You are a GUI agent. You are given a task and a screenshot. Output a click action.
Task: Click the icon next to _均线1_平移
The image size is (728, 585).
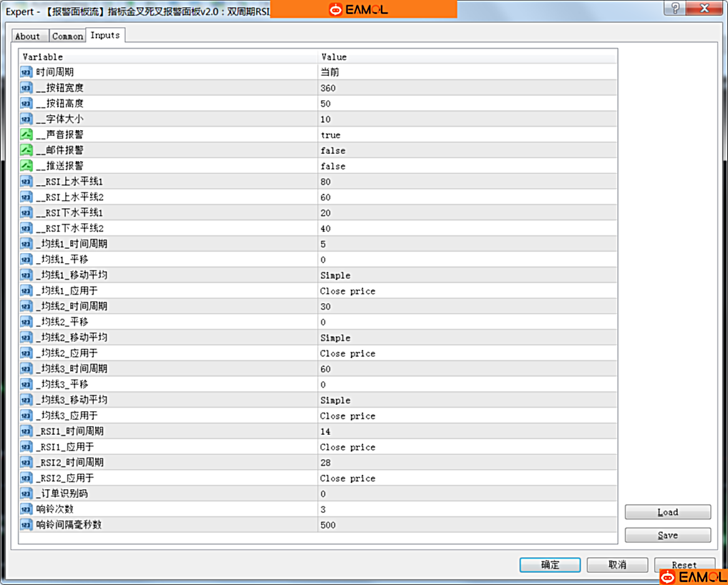[x=26, y=260]
